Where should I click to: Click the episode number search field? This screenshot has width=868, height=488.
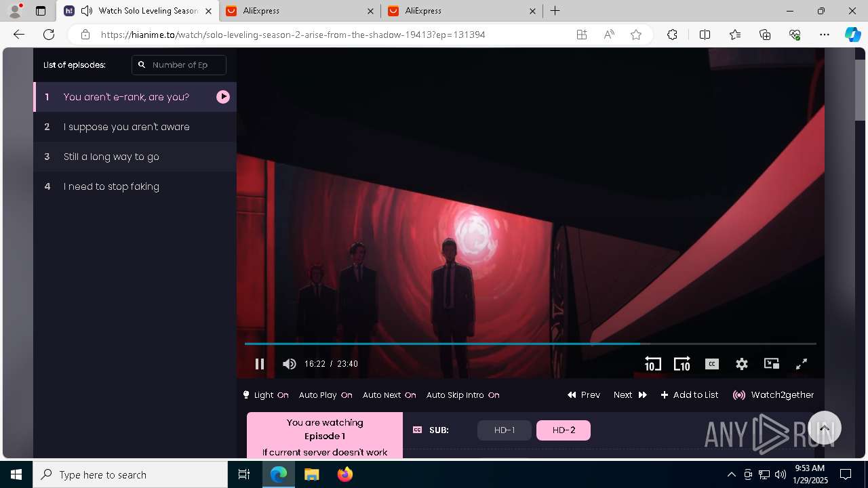(x=179, y=65)
